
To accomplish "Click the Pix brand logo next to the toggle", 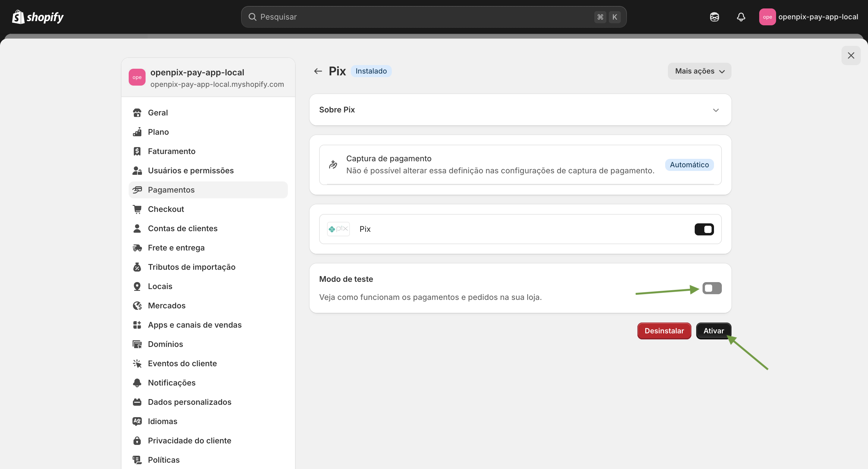I will click(338, 229).
